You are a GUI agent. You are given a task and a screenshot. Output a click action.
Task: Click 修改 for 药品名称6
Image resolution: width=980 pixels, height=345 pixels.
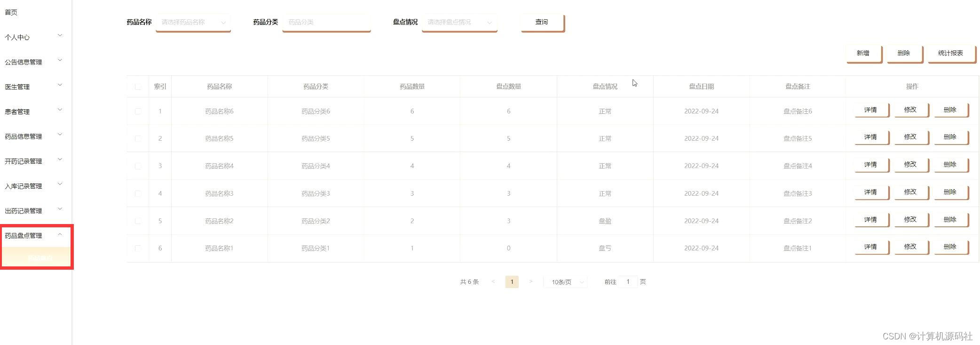(911, 110)
